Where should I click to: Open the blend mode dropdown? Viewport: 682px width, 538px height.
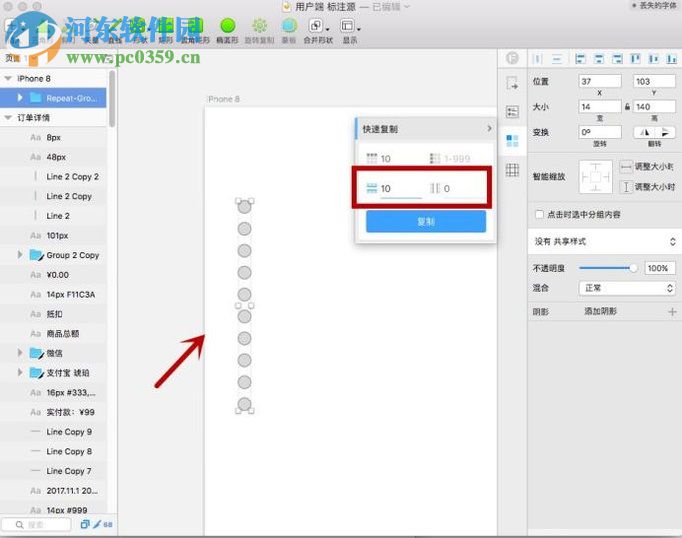point(627,288)
